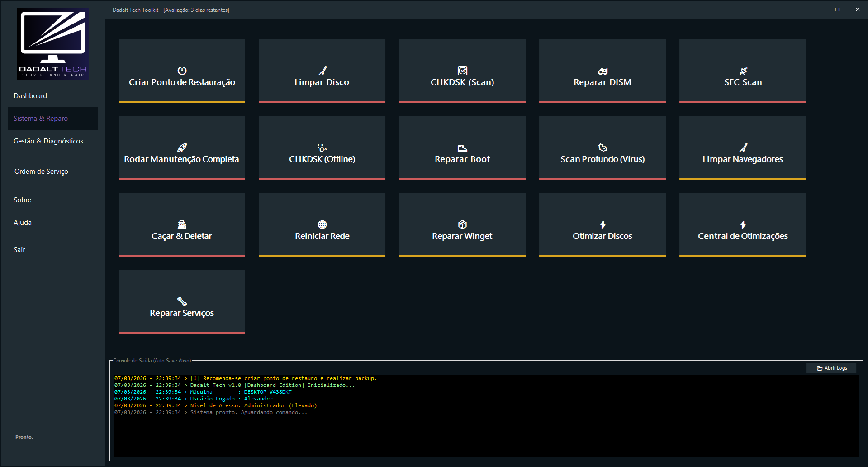Screen dimensions: 868x467
Task: Go to the Ajuda menu item
Action: (23, 223)
